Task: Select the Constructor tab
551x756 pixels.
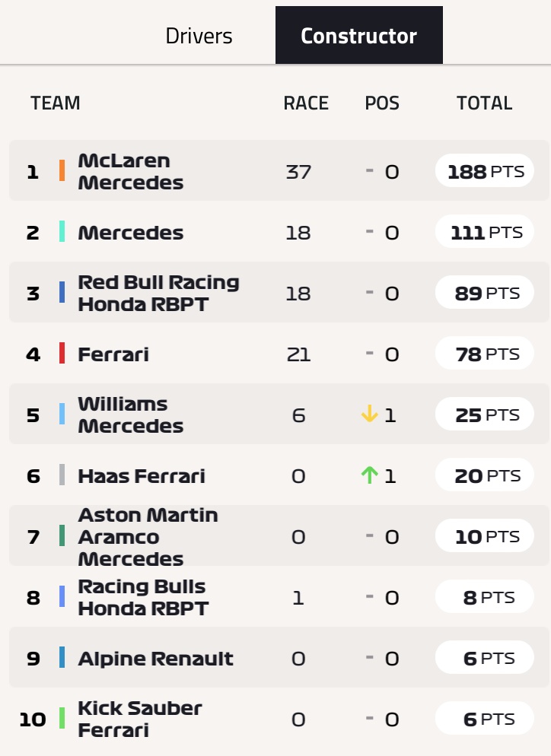Action: pyautogui.click(x=359, y=35)
